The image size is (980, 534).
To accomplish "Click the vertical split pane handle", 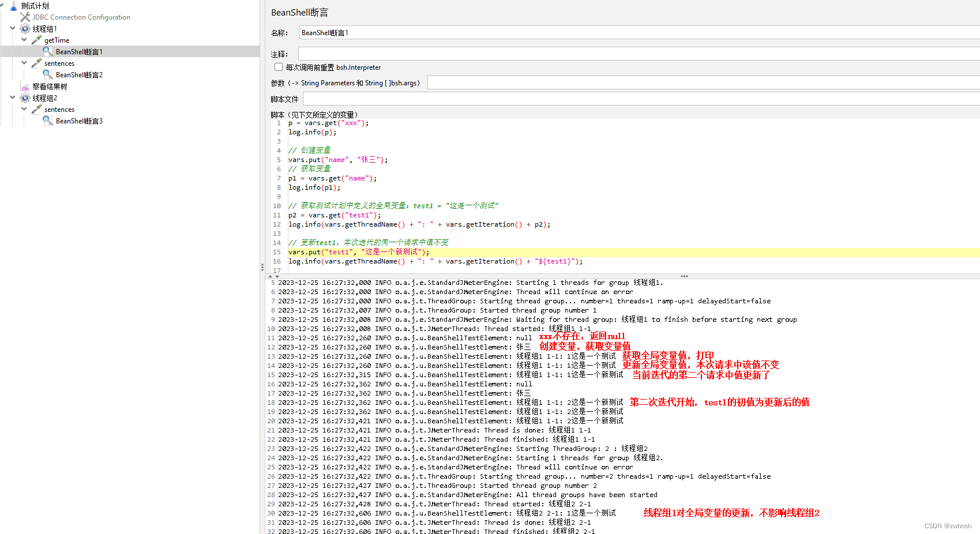I will [x=262, y=268].
